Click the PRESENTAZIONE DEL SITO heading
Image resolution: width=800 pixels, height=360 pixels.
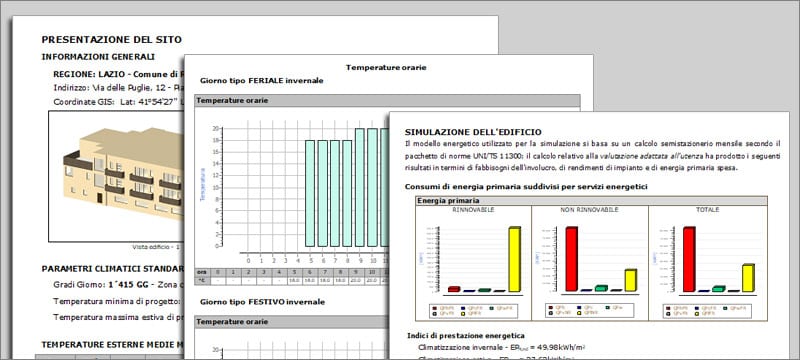111,39
